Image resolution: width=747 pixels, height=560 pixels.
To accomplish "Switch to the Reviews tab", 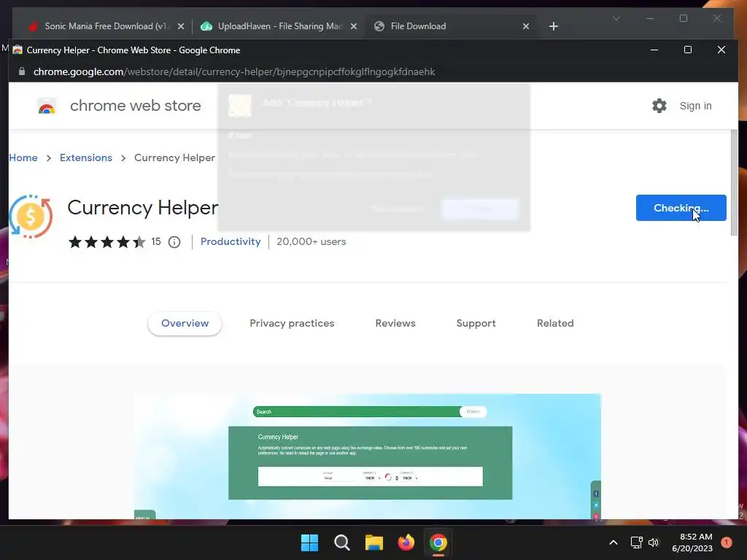I will pos(395,323).
